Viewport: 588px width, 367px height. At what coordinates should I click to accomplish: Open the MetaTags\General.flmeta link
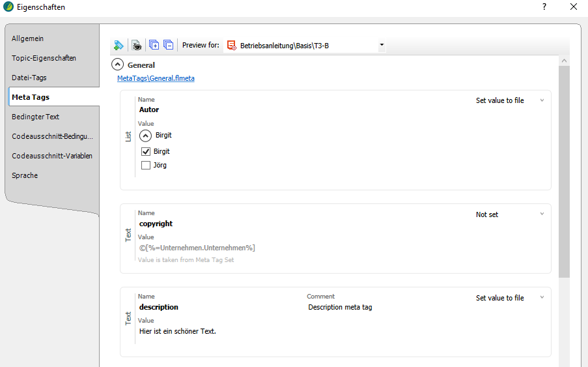pos(156,78)
